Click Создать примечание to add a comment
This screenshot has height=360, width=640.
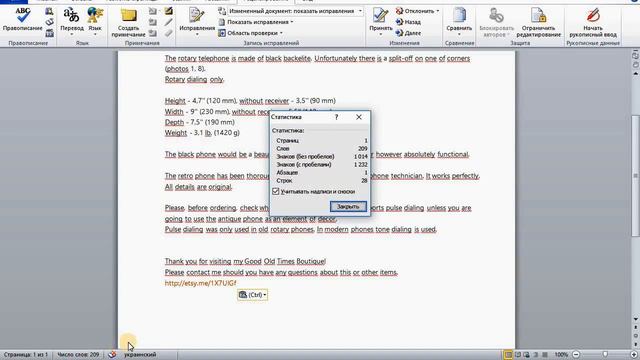pyautogui.click(x=128, y=22)
